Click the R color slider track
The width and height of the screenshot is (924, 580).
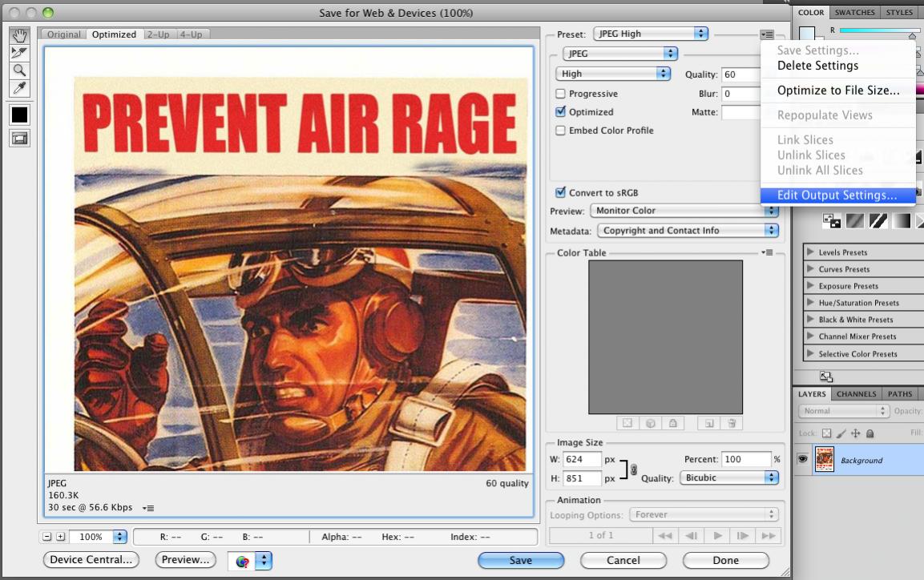click(878, 30)
